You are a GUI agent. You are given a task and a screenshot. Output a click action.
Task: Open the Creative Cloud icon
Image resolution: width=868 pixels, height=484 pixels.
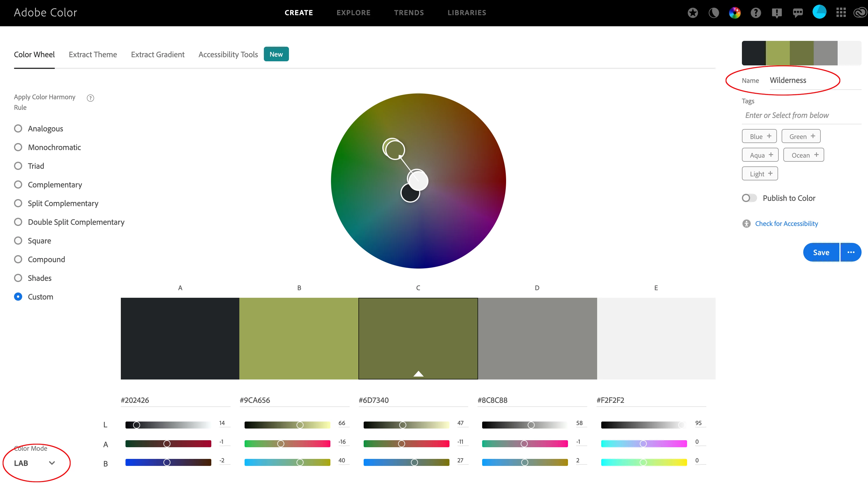tap(860, 13)
